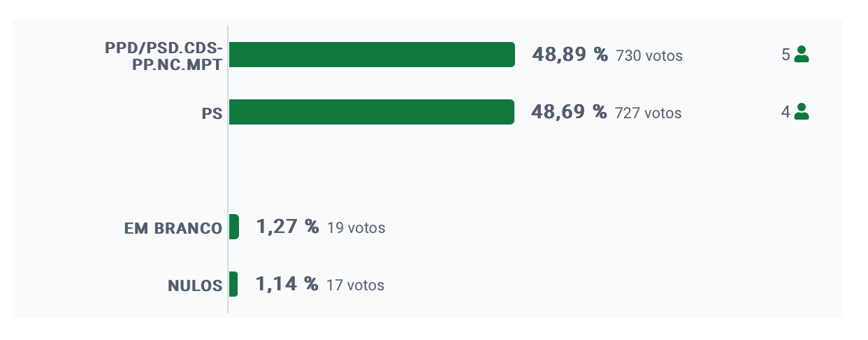Screen dimensions: 868x340
Task: Click the PS party label
Action: tap(212, 113)
